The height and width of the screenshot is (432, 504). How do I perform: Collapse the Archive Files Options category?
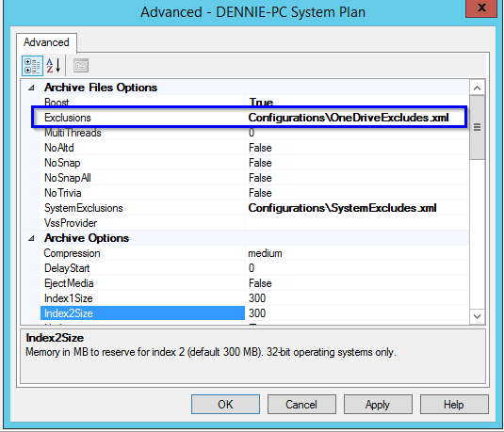click(x=31, y=88)
